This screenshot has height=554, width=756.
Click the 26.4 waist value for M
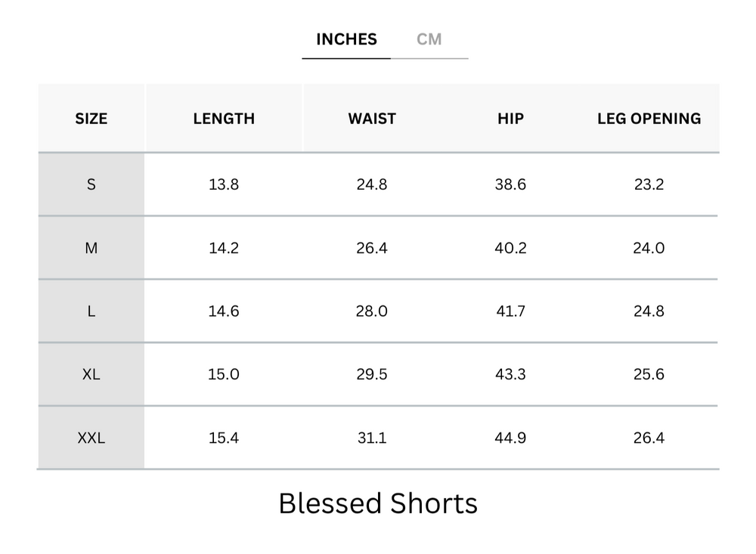372,248
